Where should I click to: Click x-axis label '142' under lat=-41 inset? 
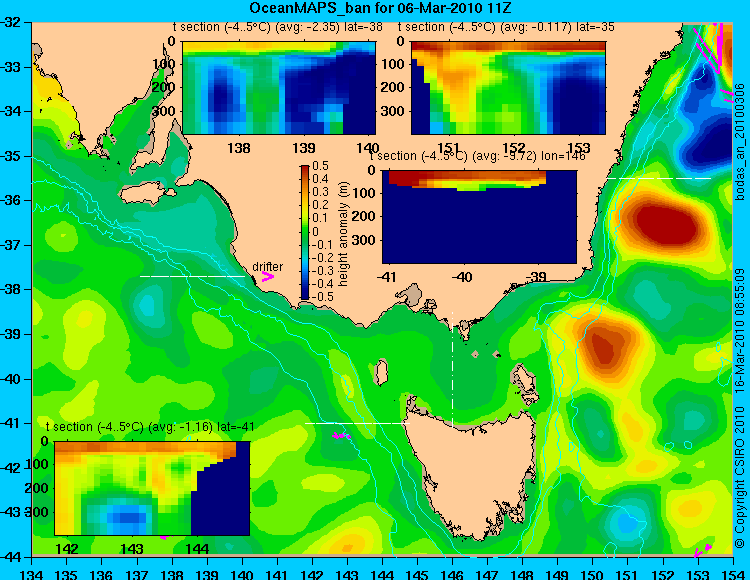67,549
